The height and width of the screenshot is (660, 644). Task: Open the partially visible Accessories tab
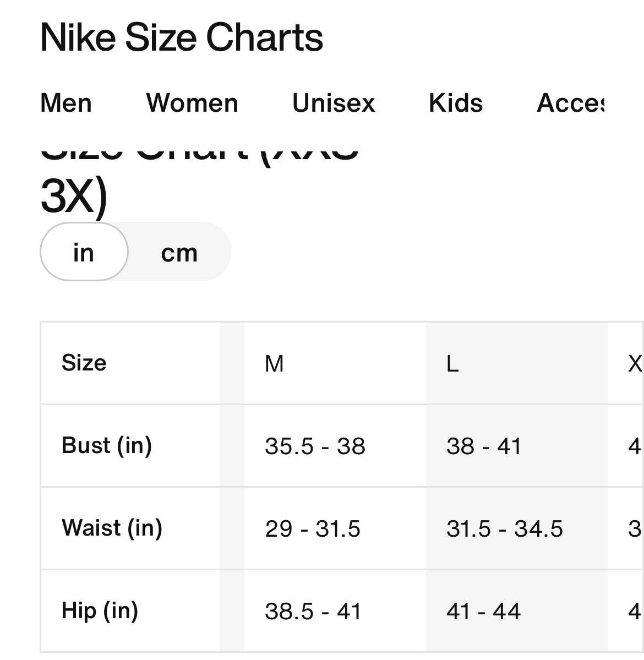[571, 103]
